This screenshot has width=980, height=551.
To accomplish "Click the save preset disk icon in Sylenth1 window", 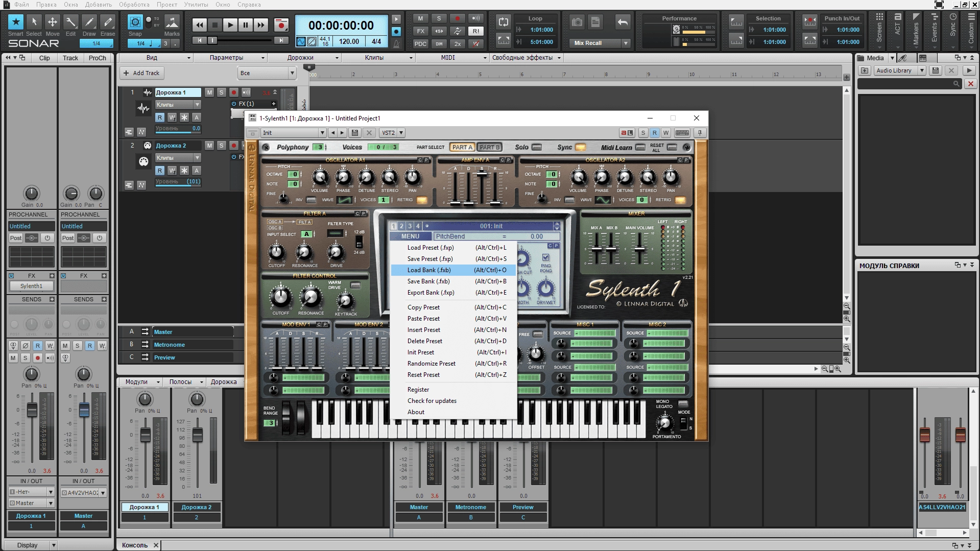I will tap(355, 133).
